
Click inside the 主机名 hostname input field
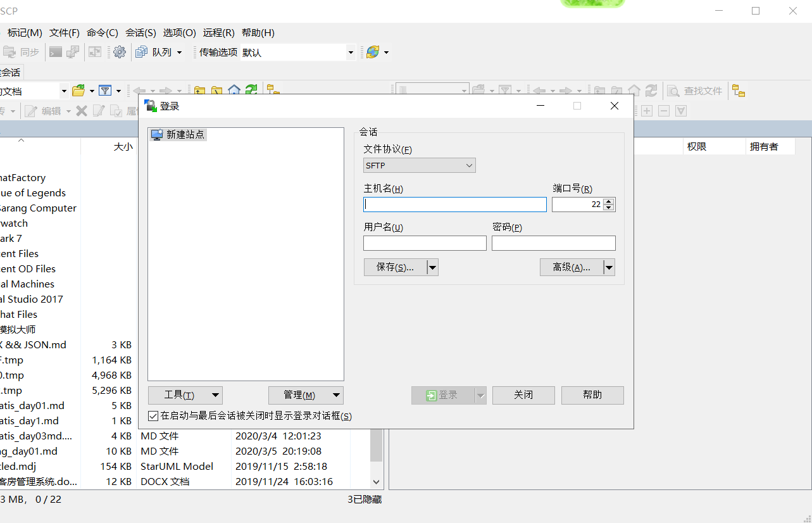pyautogui.click(x=454, y=204)
